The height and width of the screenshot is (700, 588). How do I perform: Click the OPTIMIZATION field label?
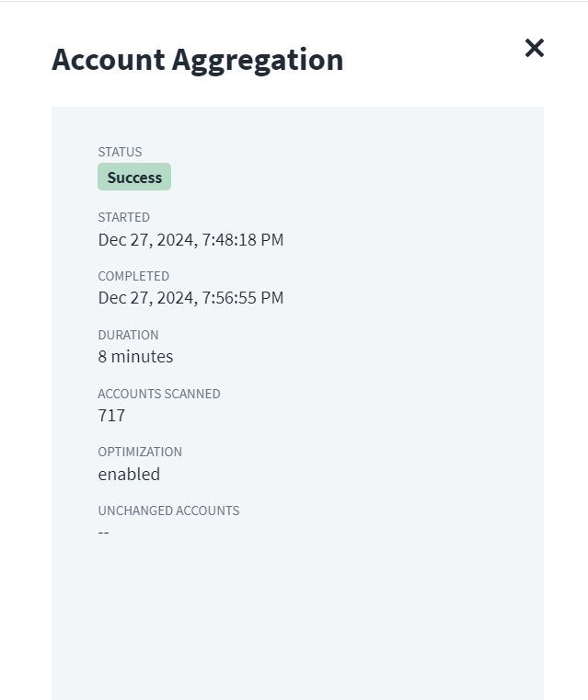pos(140,452)
